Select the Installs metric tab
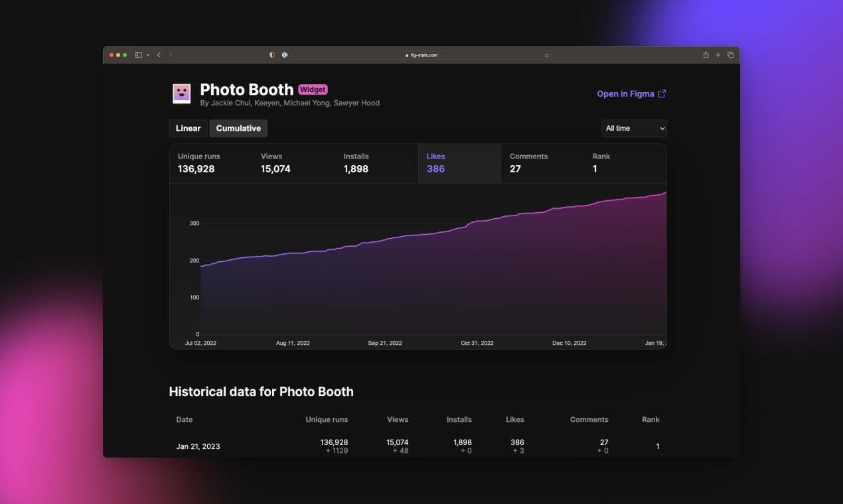The image size is (843, 504). coord(377,163)
